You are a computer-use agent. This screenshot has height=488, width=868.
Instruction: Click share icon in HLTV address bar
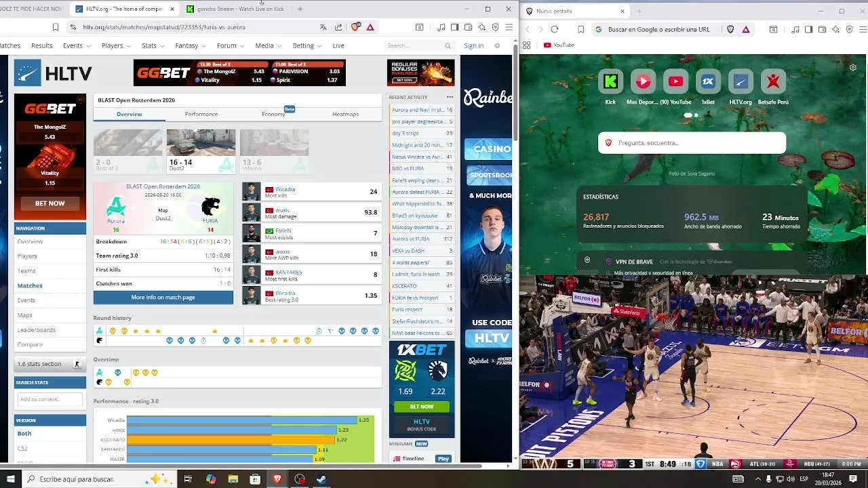tap(338, 27)
